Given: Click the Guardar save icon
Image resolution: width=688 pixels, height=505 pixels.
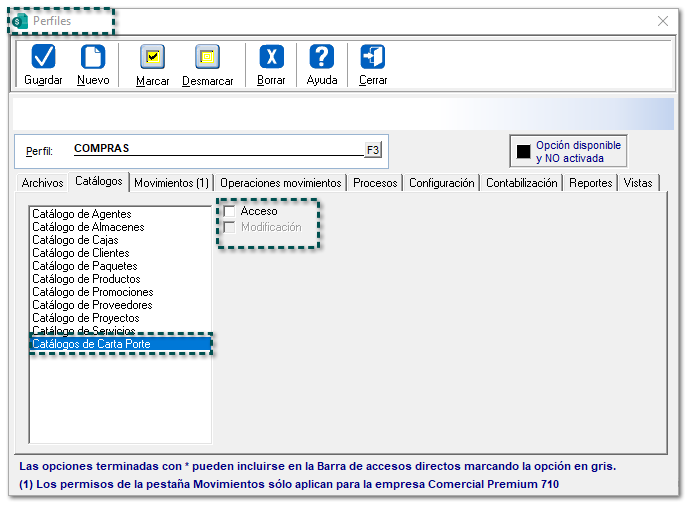Looking at the screenshot, I should (43, 58).
